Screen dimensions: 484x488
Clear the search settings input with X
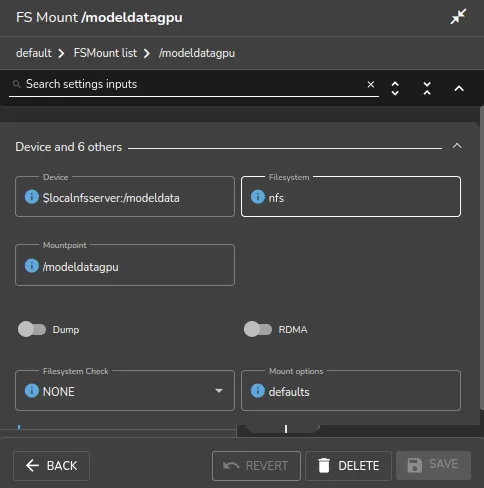(371, 84)
